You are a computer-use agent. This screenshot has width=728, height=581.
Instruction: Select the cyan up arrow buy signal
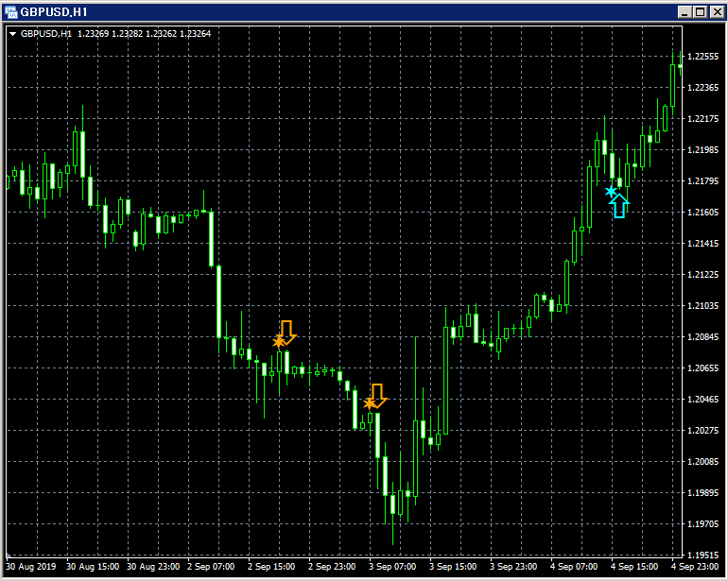pos(619,206)
